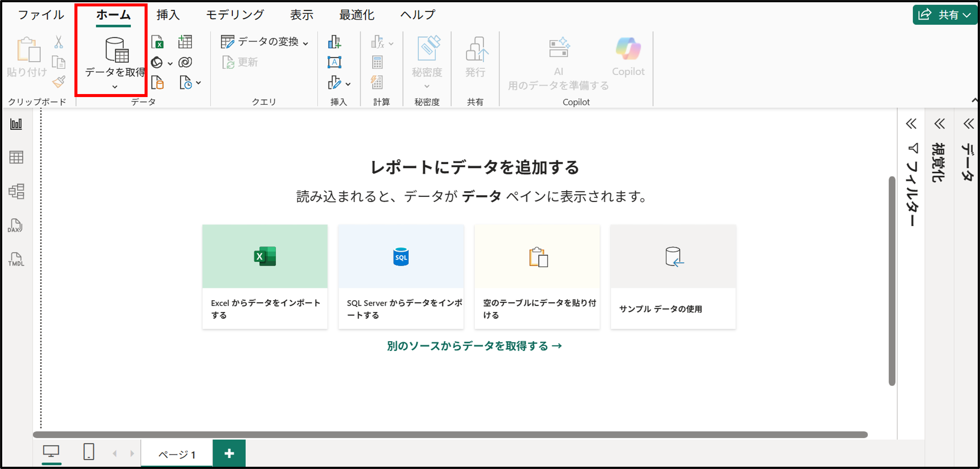
Task: Switch to mobile layout at the bottom left
Action: pos(89,452)
